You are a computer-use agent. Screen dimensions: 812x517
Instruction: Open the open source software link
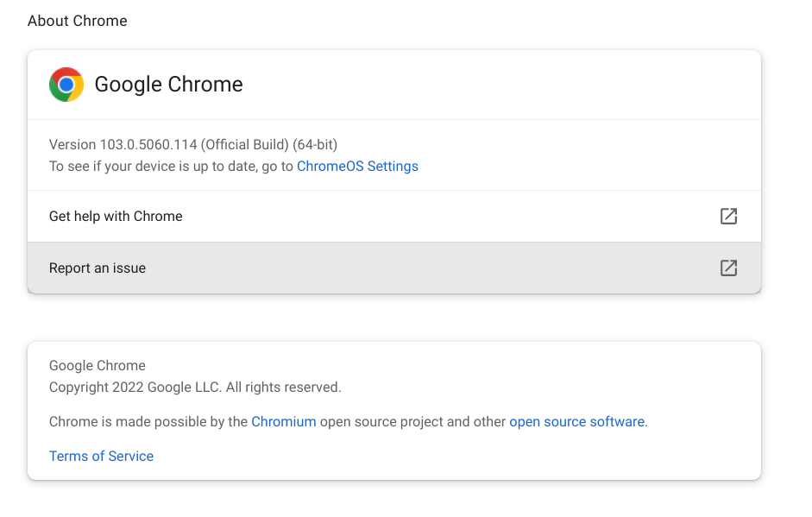click(x=576, y=422)
